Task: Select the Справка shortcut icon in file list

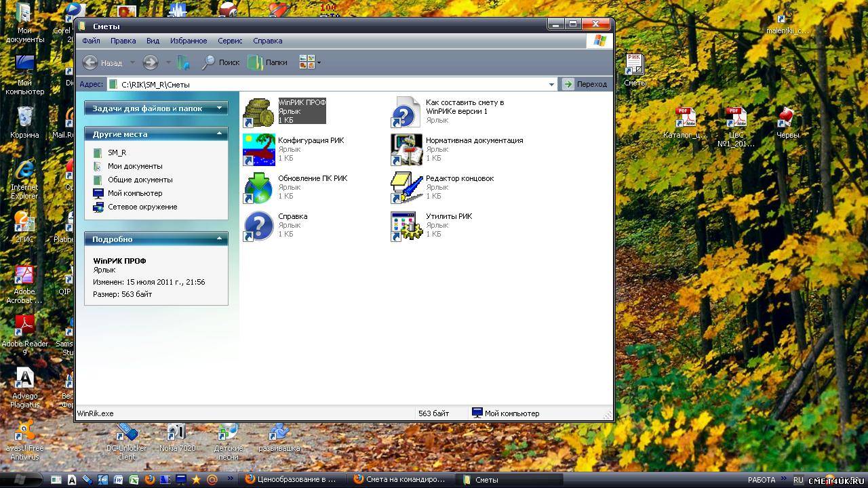Action: (258, 226)
